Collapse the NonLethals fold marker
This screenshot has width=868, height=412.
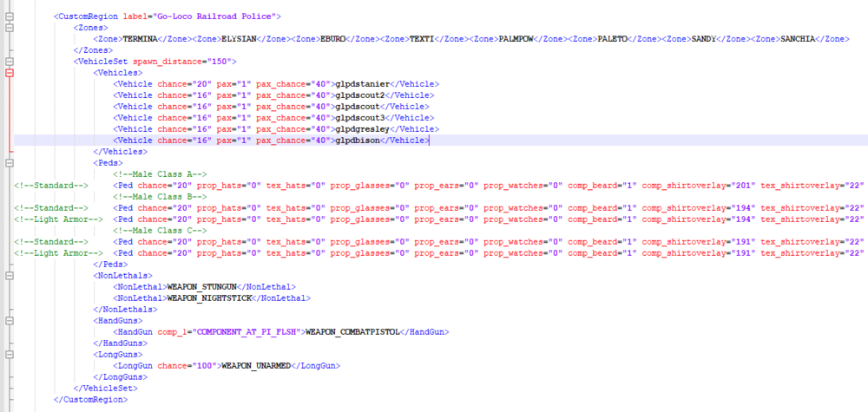point(9,276)
